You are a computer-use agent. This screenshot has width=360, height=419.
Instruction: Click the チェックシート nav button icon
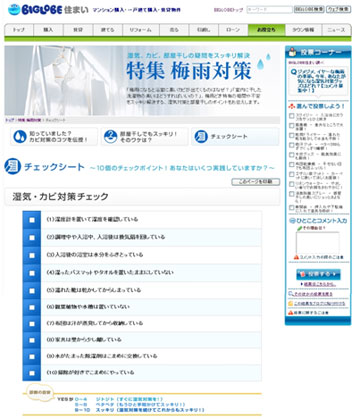click(x=201, y=137)
